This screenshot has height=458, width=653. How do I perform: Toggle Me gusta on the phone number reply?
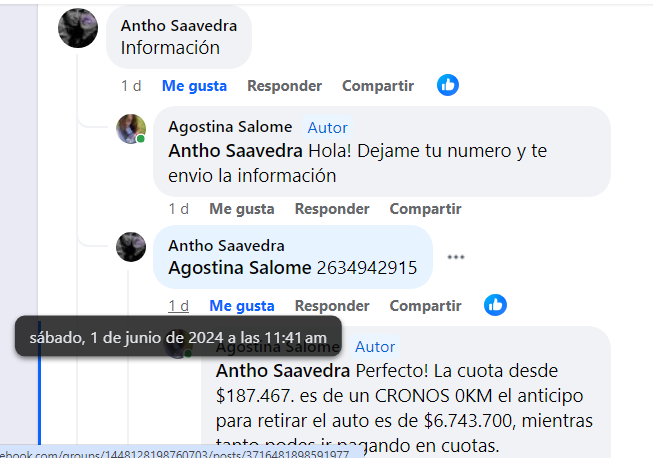click(x=242, y=306)
